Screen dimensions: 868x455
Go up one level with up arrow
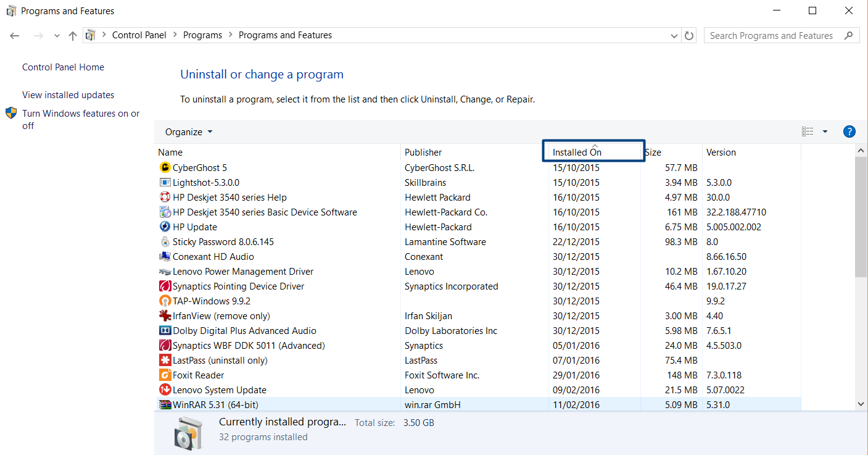pyautogui.click(x=73, y=36)
